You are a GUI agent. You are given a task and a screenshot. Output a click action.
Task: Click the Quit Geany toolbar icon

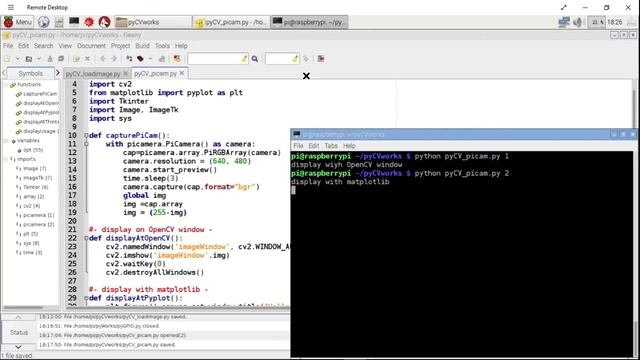point(321,59)
